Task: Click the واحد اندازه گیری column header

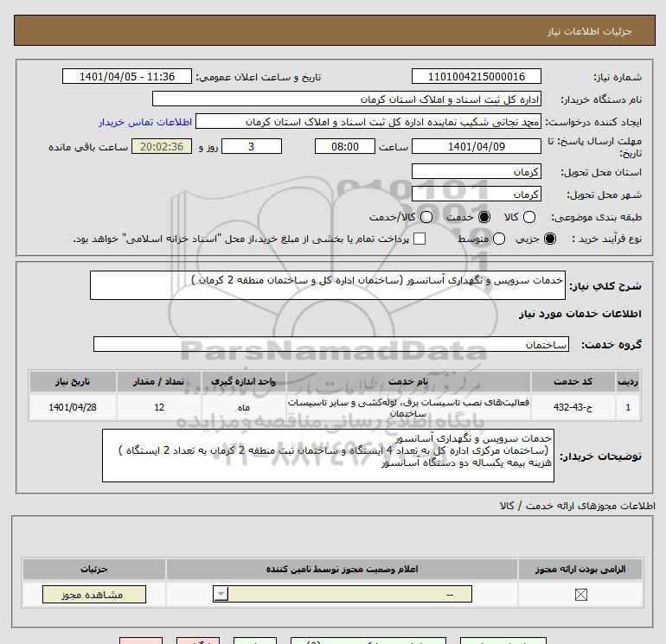Action: click(243, 381)
